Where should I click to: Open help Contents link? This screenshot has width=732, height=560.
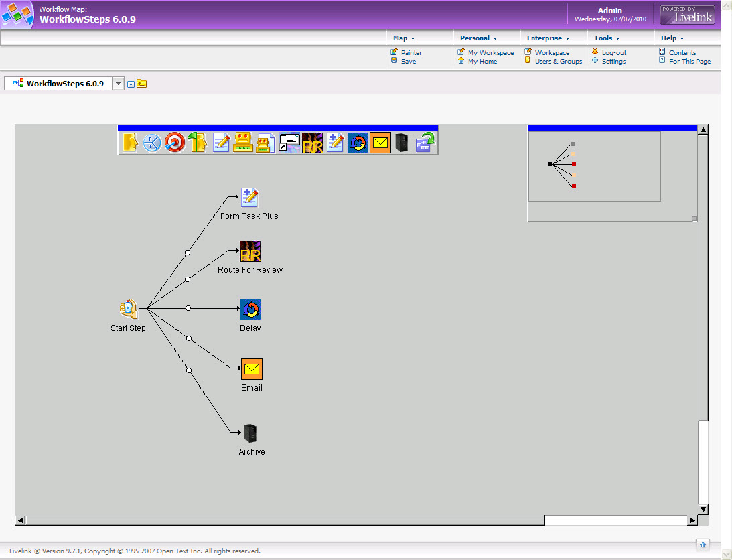682,53
